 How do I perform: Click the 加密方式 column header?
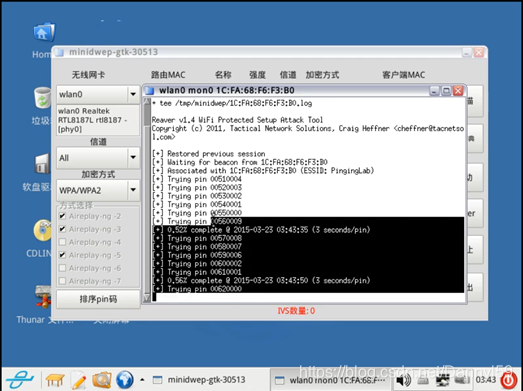coord(322,75)
